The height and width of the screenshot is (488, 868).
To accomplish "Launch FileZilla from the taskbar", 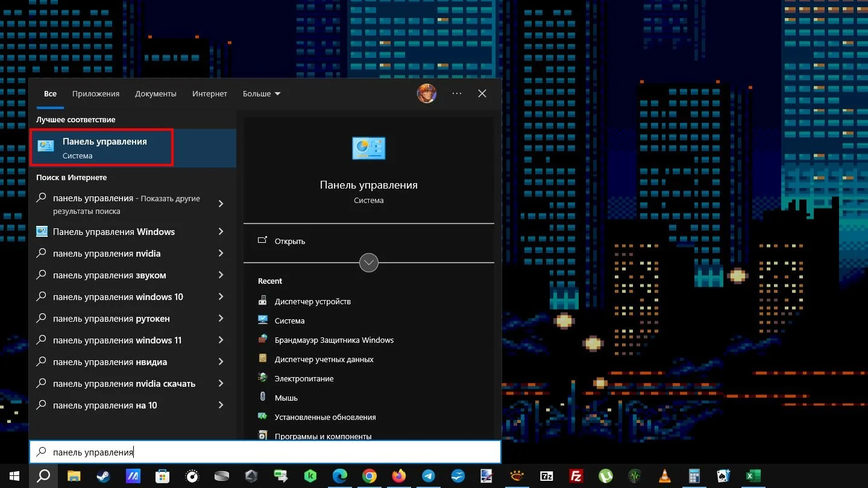I will tap(576, 476).
